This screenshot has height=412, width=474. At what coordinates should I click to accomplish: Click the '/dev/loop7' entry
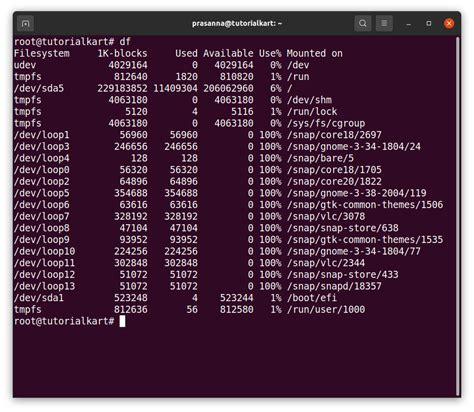[x=42, y=216]
